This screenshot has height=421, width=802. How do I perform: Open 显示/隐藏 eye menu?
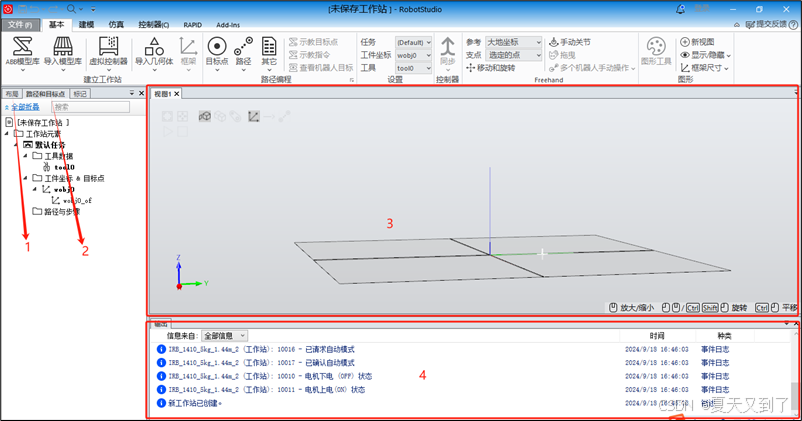[x=705, y=55]
